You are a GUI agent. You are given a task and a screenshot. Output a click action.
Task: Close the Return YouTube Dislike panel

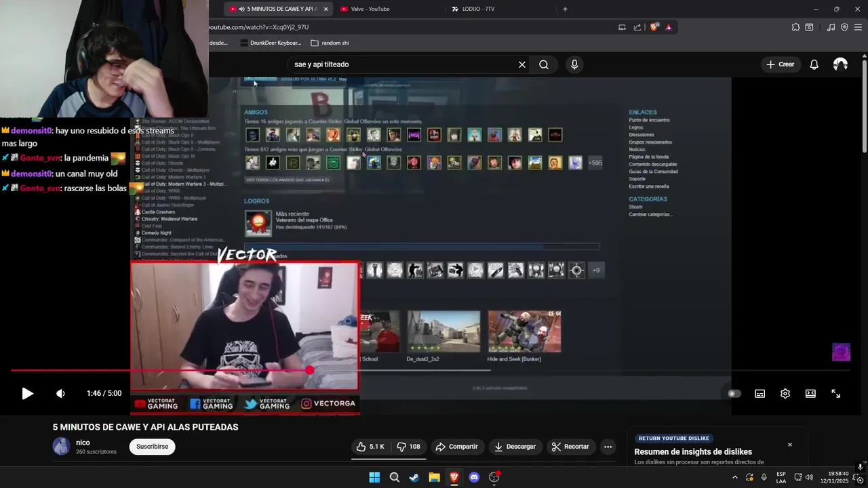(x=789, y=445)
